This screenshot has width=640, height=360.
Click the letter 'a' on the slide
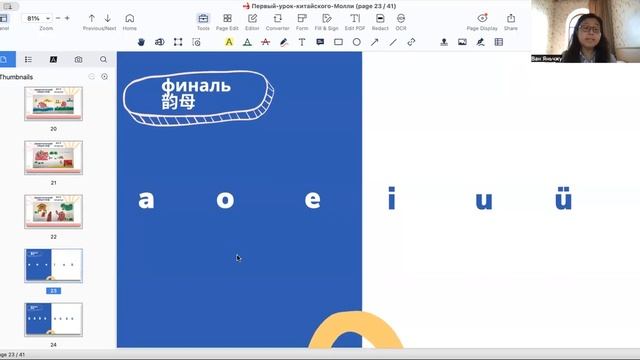(146, 200)
